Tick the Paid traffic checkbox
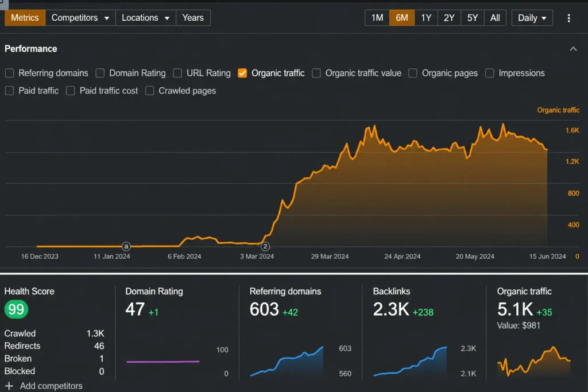This screenshot has height=392, width=588. [x=9, y=91]
